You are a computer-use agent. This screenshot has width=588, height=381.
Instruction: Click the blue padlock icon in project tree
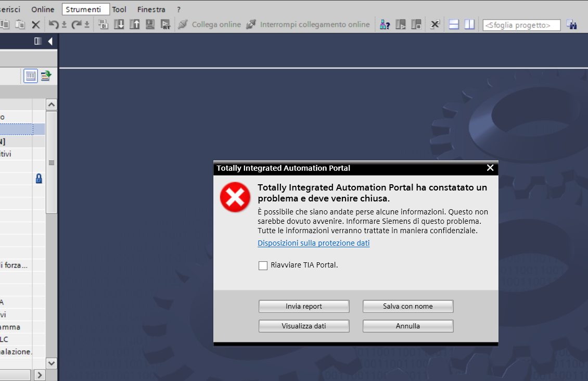pyautogui.click(x=39, y=179)
